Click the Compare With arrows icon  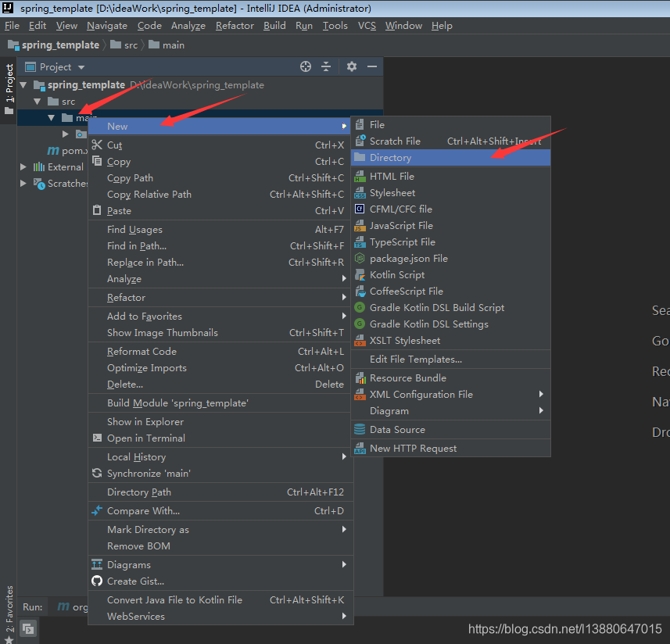point(98,510)
